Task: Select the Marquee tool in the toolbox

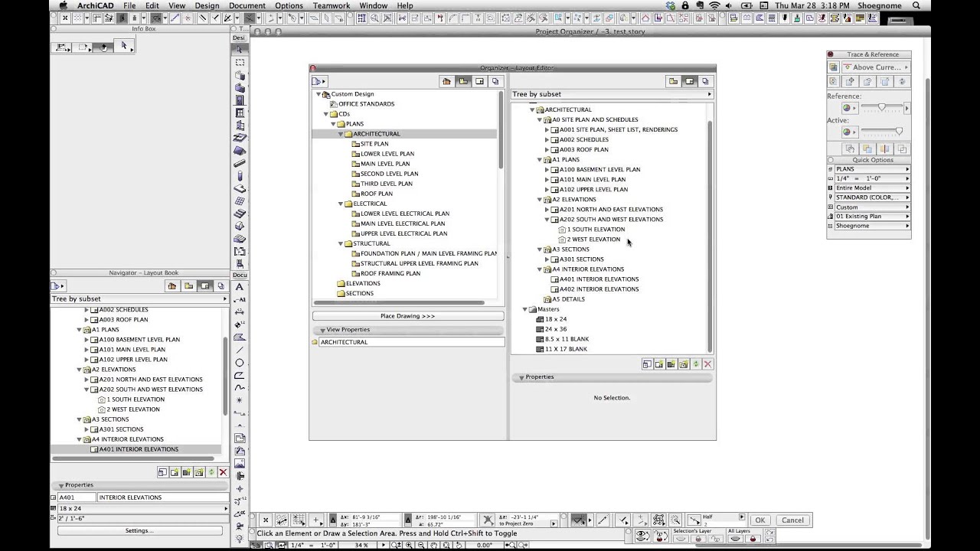Action: (240, 62)
